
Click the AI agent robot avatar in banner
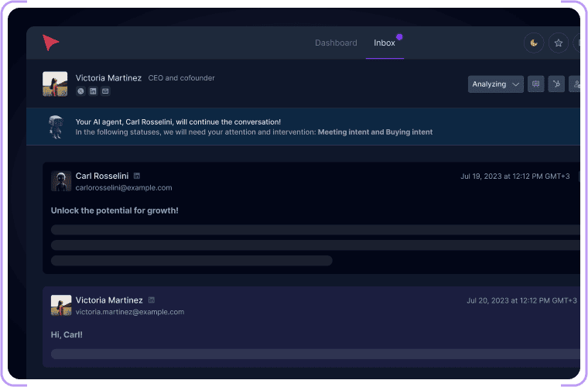click(56, 127)
